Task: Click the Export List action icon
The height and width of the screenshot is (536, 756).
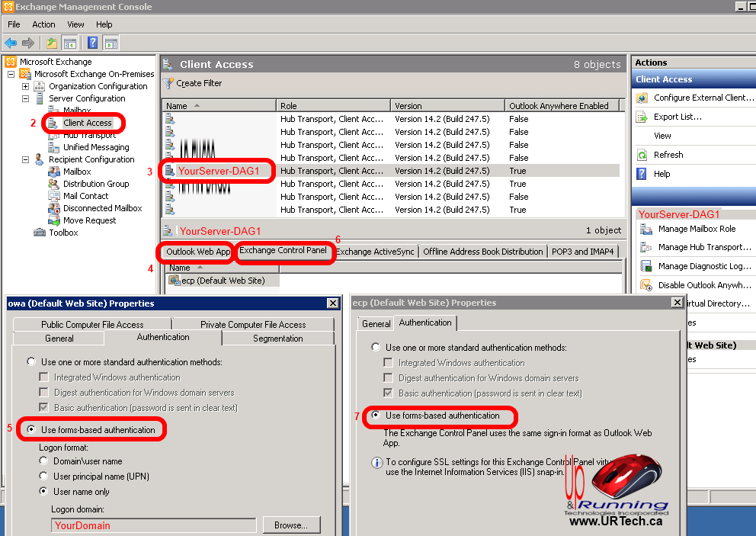Action: click(642, 117)
